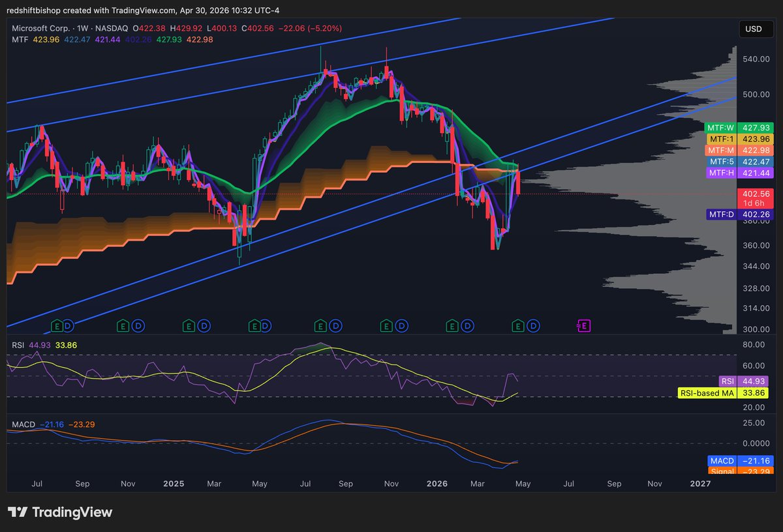Select the dividend D marker in February 2026
This screenshot has width=783, height=532.
tap(468, 325)
